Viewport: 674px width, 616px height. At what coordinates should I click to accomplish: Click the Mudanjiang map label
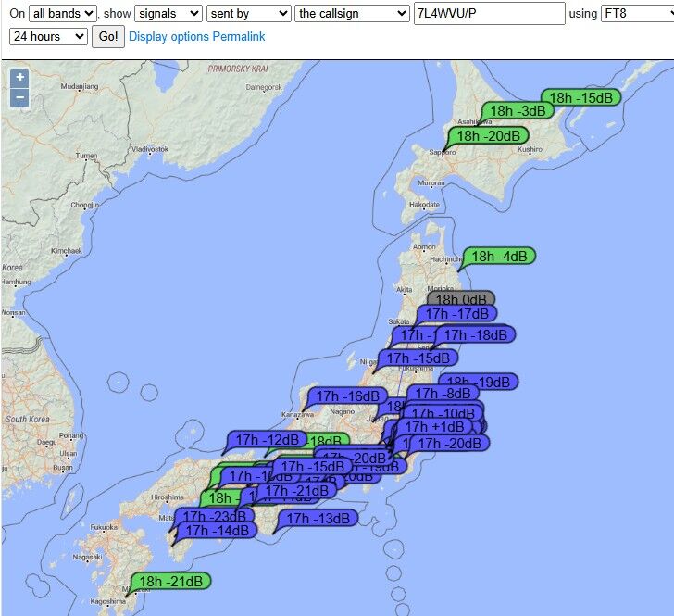point(80,86)
